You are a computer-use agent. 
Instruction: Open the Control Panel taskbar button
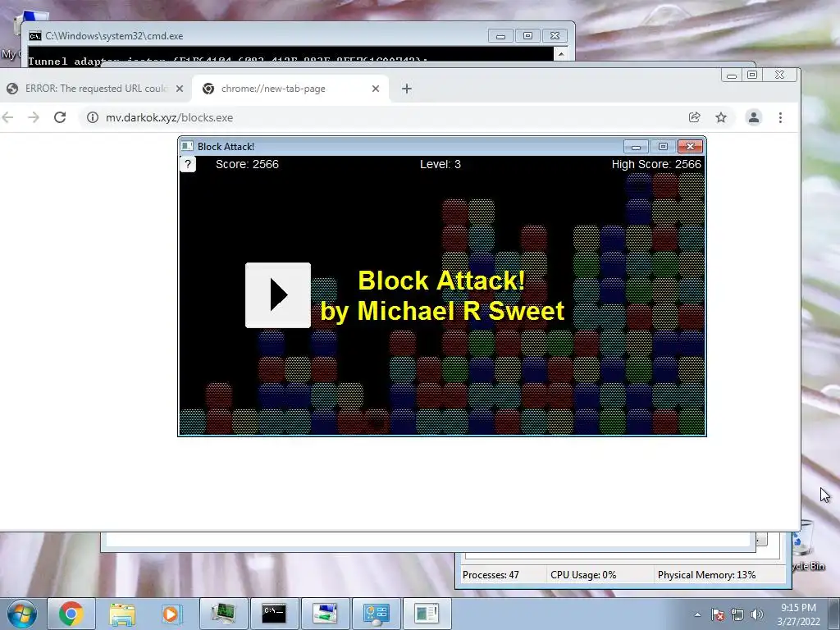[376, 614]
